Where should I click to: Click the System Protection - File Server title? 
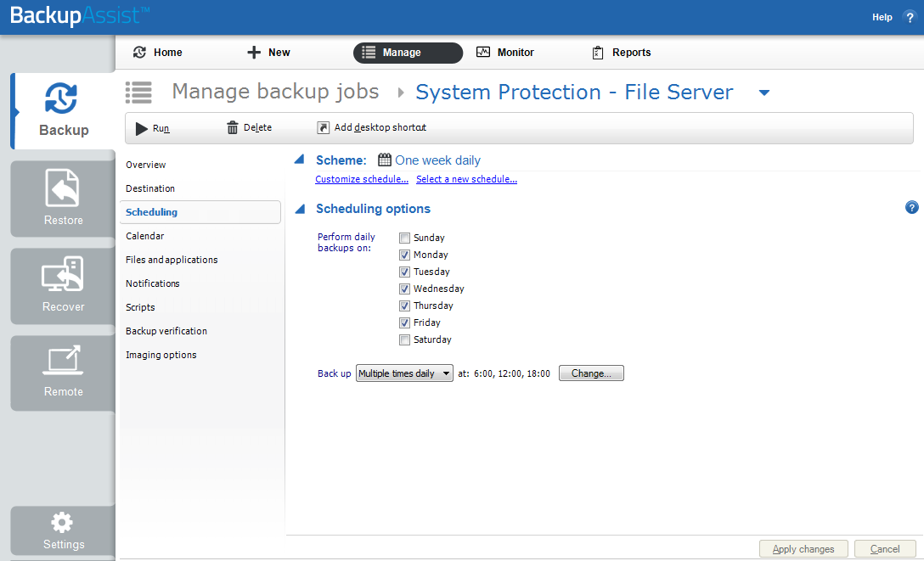575,93
